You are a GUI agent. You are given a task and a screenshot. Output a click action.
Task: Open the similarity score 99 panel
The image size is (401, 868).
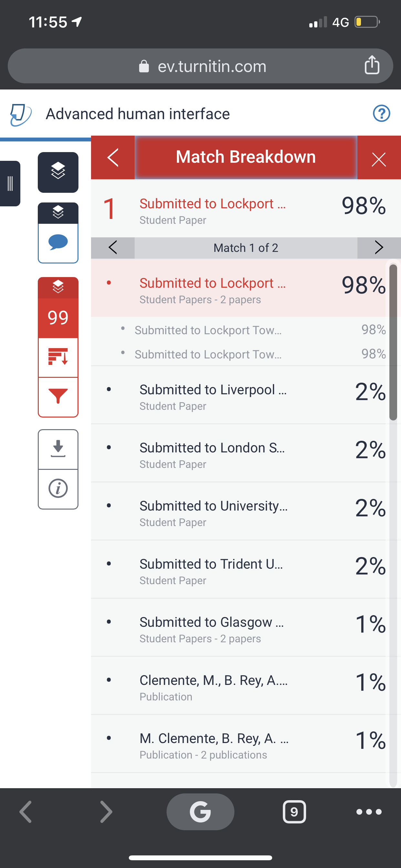coord(58,317)
